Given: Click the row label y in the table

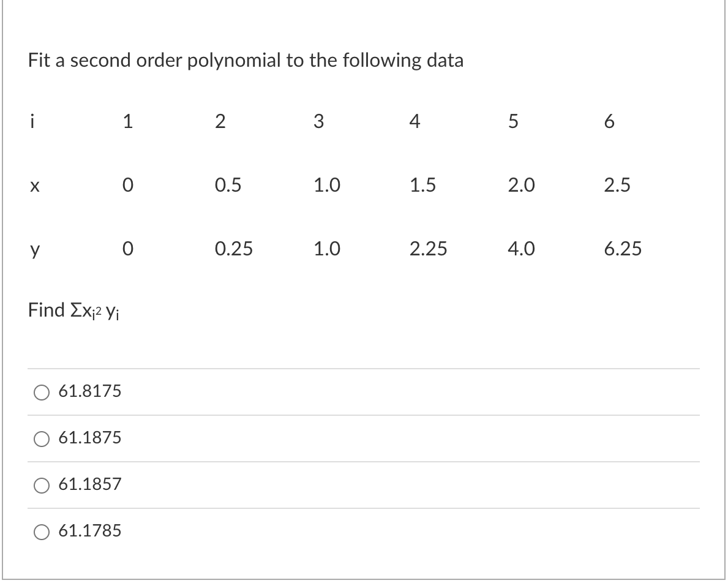Looking at the screenshot, I should (x=33, y=249).
